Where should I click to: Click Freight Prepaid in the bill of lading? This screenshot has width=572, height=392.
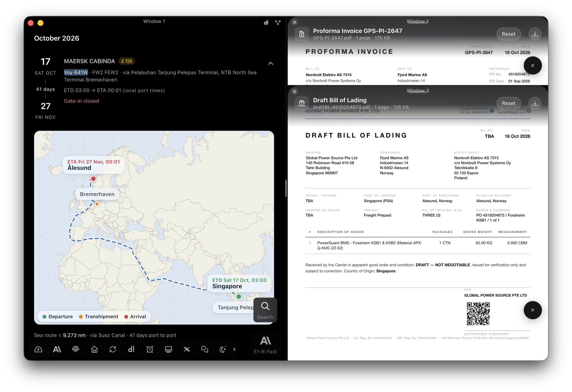pyautogui.click(x=377, y=215)
